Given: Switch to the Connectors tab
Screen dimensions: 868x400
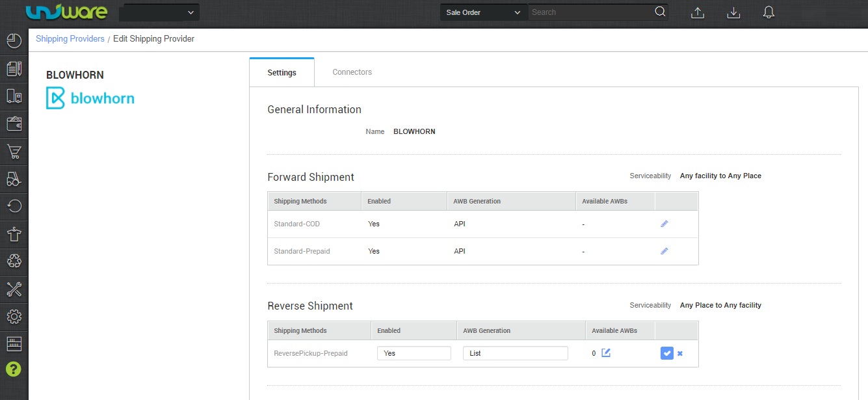Looking at the screenshot, I should coord(352,72).
